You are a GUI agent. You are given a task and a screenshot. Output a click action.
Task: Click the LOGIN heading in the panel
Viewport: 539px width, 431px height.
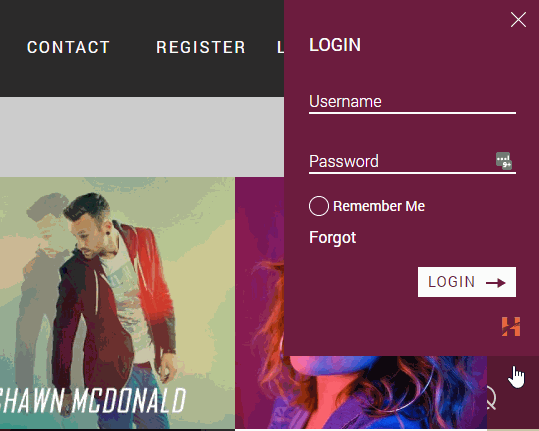(335, 45)
